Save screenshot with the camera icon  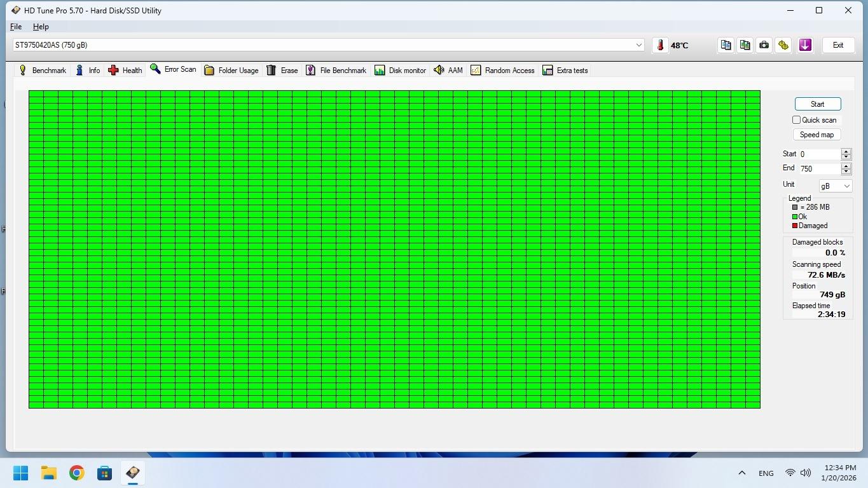(764, 45)
